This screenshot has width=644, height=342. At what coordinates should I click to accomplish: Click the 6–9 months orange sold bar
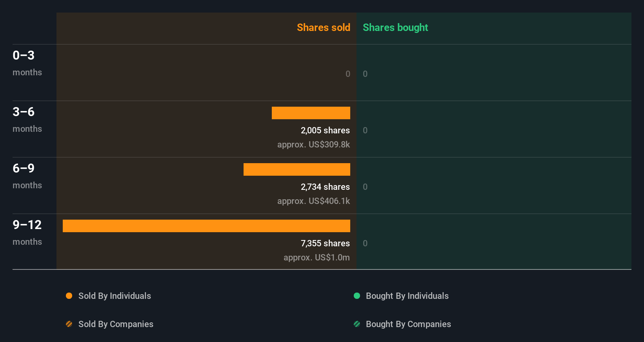[x=297, y=169]
